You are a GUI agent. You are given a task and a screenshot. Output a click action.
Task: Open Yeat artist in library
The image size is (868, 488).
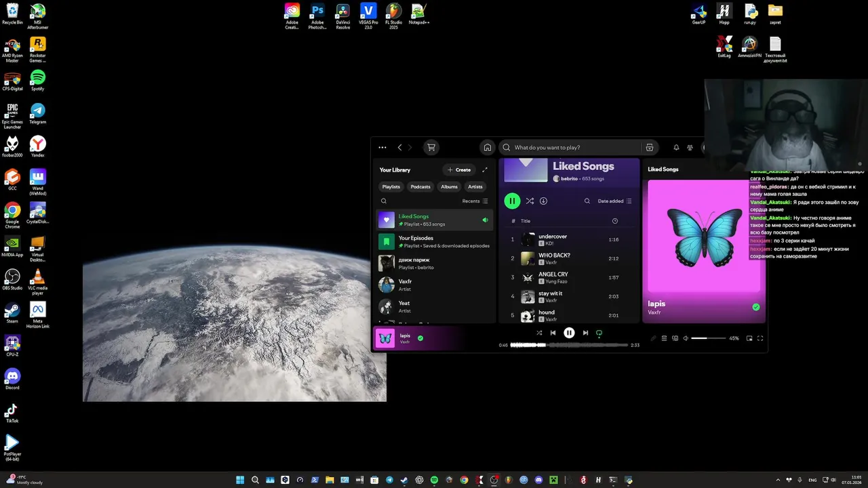435,306
